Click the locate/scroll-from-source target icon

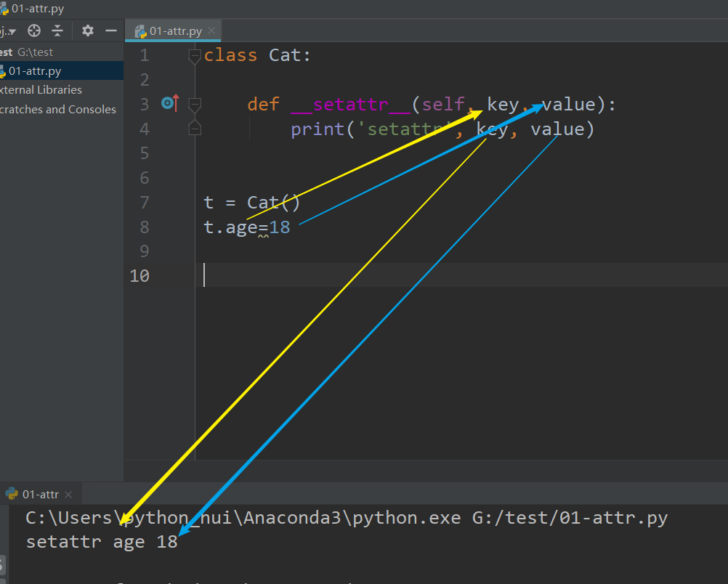point(34,31)
